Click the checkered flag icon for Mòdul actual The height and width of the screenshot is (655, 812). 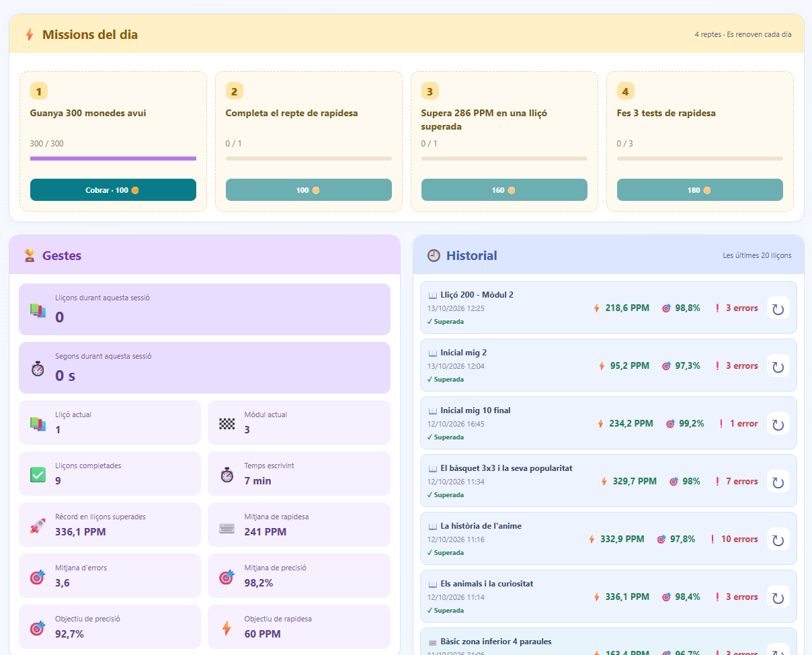(x=227, y=423)
